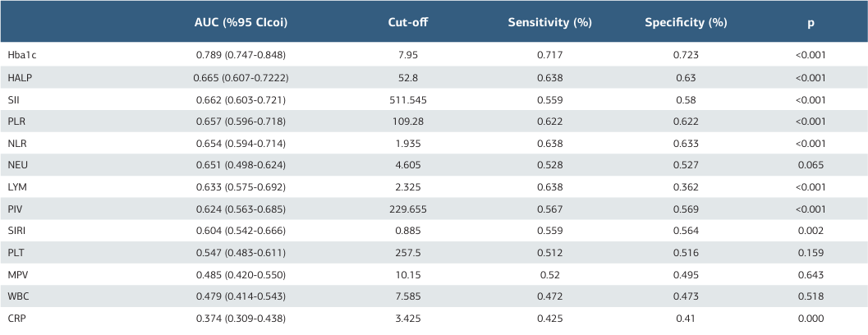Screen dimensions: 868x335
Task: Click the AUC (%95 CIcoi) column header
Action: 241,22
